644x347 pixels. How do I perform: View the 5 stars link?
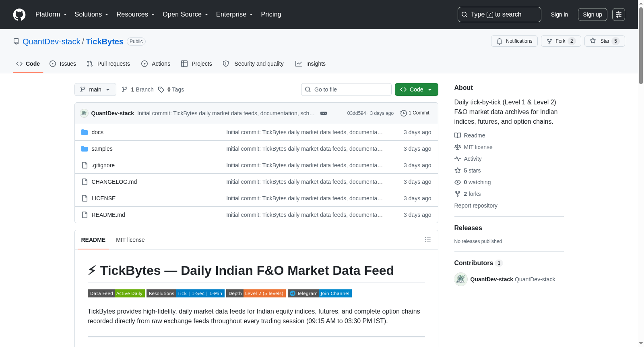coord(468,170)
